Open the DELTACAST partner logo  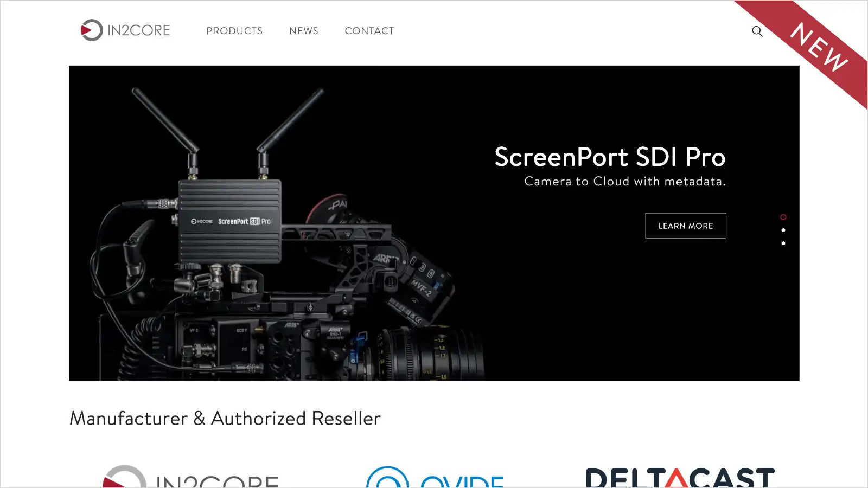(x=680, y=477)
